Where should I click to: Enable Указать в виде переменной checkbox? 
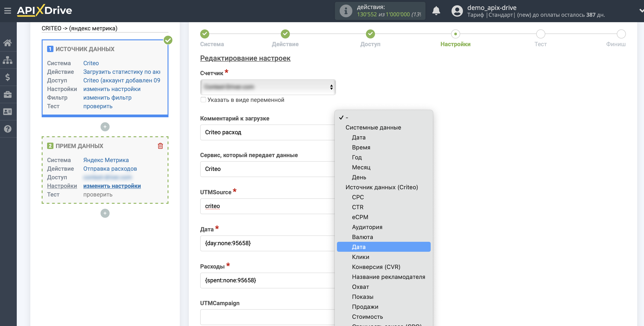click(x=203, y=100)
